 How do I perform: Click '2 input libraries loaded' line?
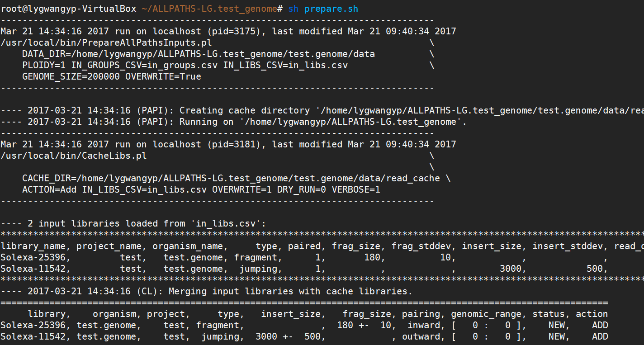pos(133,224)
